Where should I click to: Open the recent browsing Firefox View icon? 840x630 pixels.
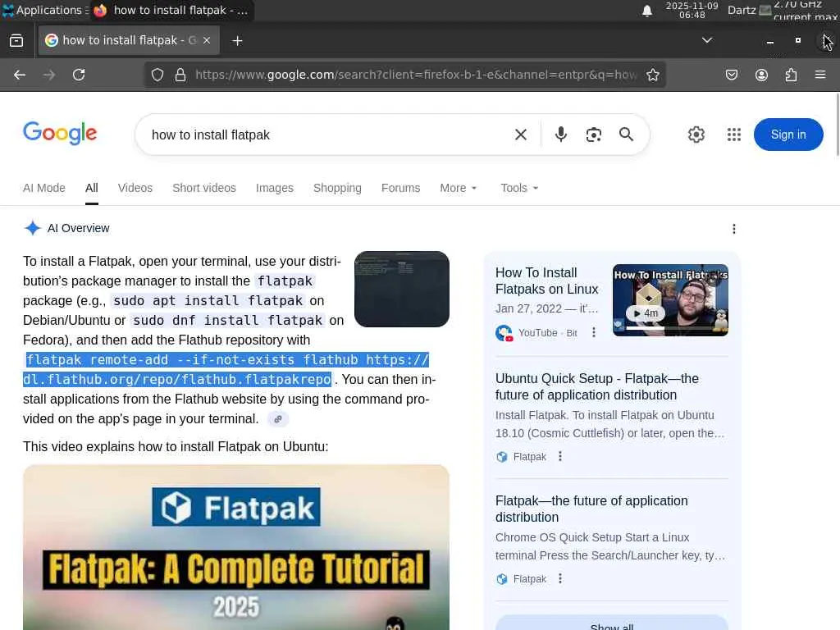click(x=16, y=41)
